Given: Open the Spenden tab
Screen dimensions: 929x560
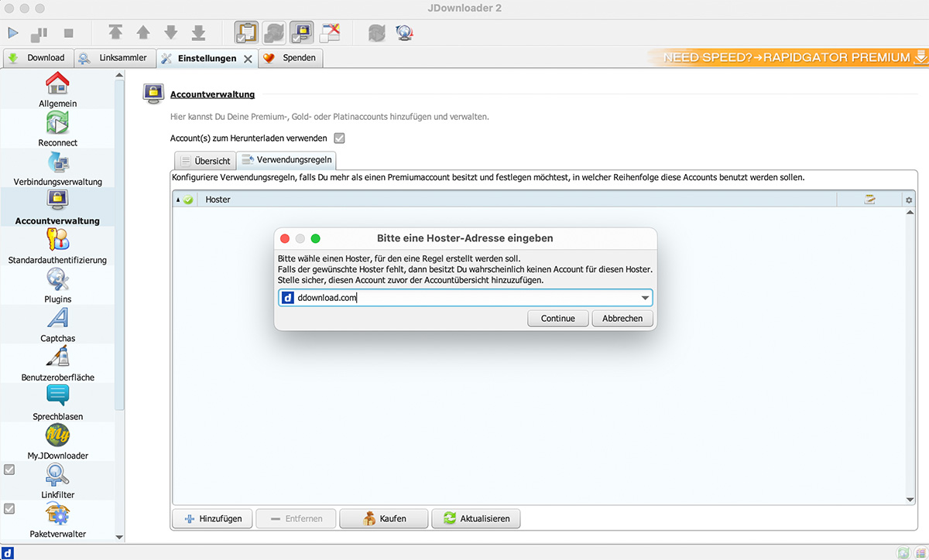Looking at the screenshot, I should pyautogui.click(x=290, y=58).
